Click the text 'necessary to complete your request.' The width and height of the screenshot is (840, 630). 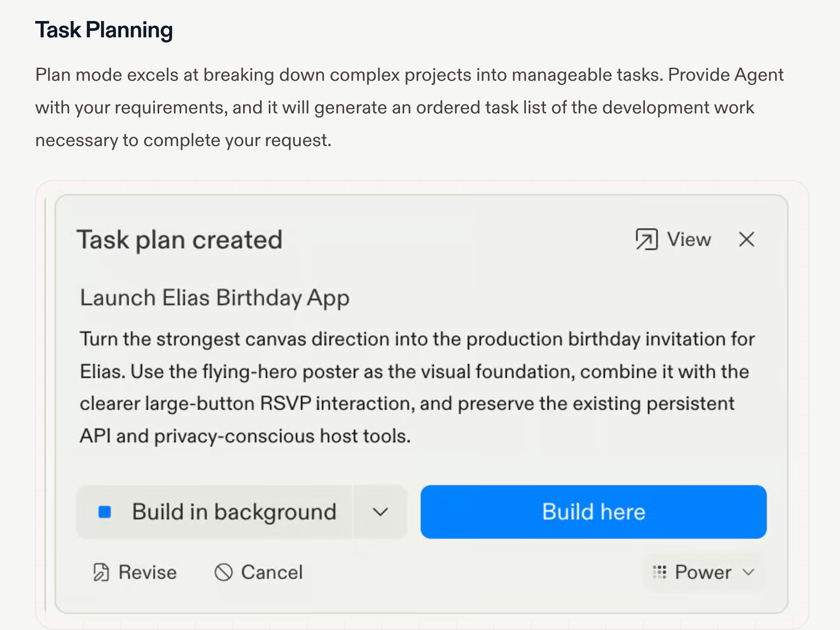[x=183, y=140]
